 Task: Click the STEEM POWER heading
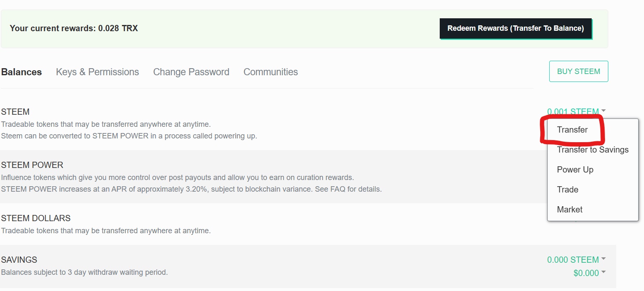32,165
